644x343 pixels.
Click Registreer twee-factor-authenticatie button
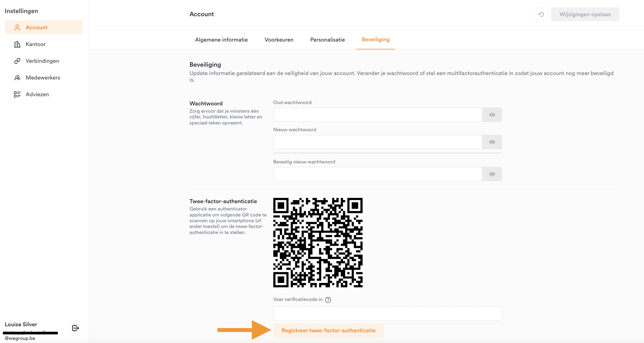(x=329, y=330)
